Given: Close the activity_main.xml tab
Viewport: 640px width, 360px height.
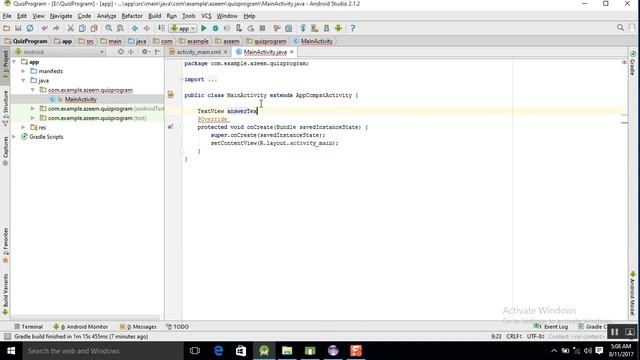Looking at the screenshot, I should [x=225, y=52].
